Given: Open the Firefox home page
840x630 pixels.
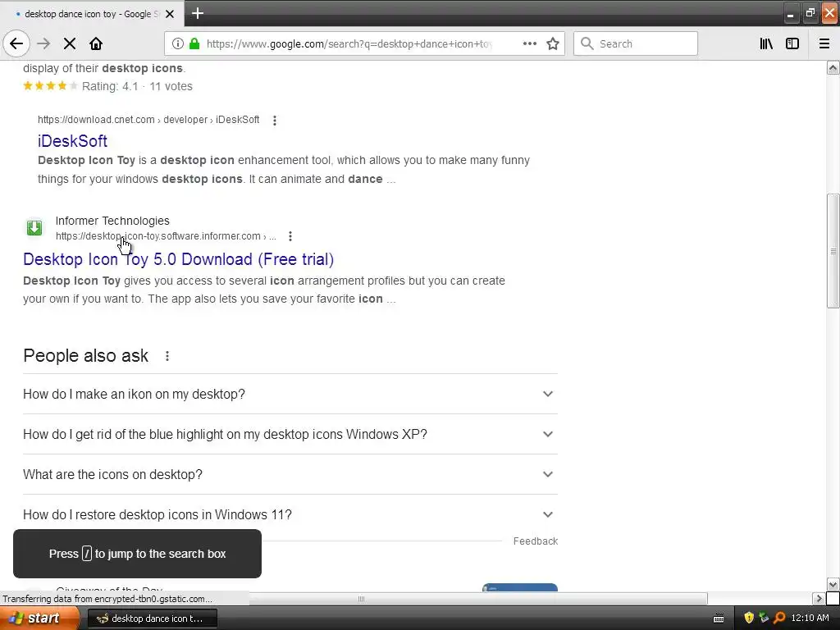Looking at the screenshot, I should coord(96,44).
